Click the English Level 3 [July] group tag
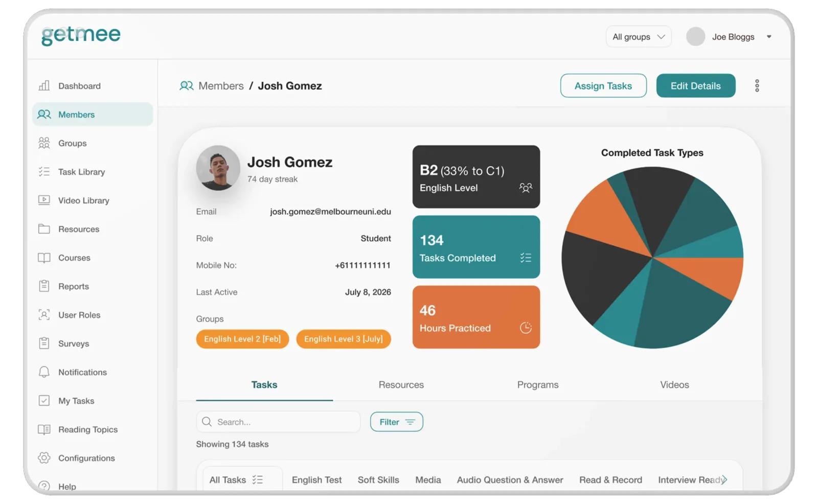Image resolution: width=818 pixels, height=504 pixels. tap(344, 339)
